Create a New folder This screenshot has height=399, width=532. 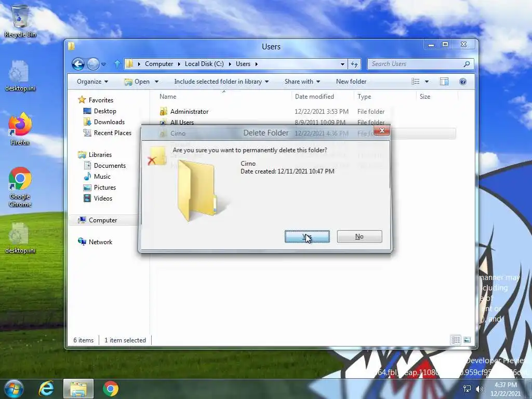point(351,82)
